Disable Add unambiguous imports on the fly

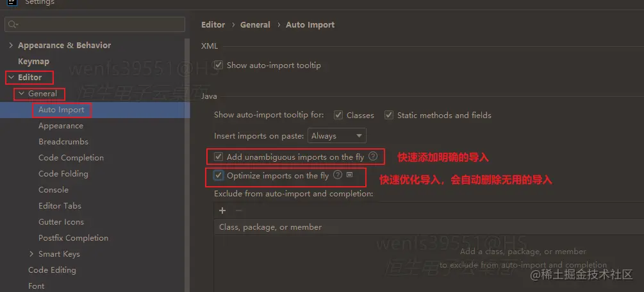(x=219, y=157)
